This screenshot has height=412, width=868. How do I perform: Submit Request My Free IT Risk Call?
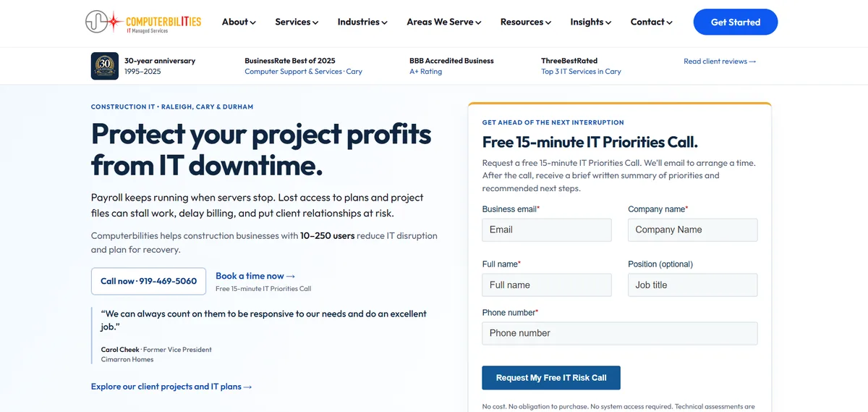(x=551, y=378)
